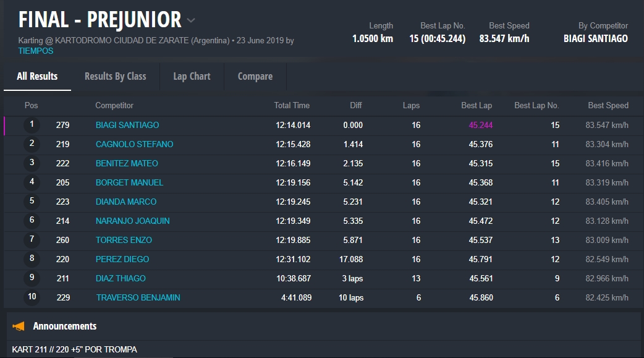Click the Best Lap column header

click(476, 106)
